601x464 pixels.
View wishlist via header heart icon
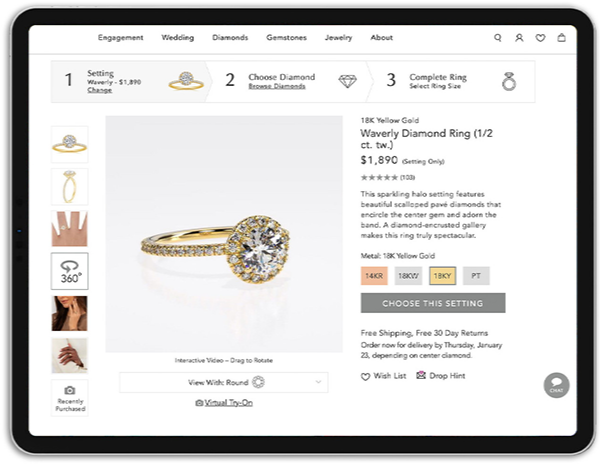540,38
